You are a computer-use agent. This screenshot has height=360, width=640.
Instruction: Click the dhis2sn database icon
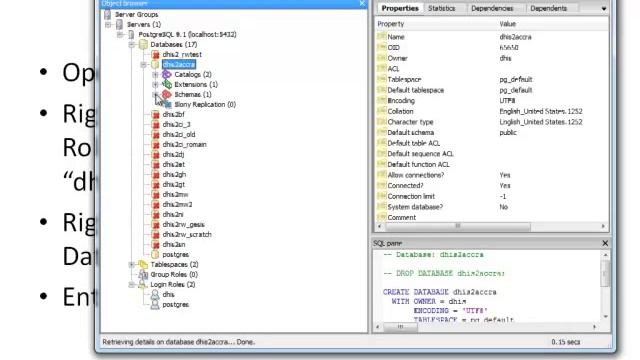(155, 244)
